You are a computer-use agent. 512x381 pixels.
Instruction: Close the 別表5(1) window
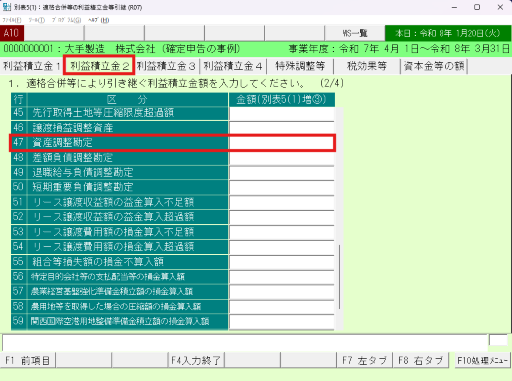500,7
